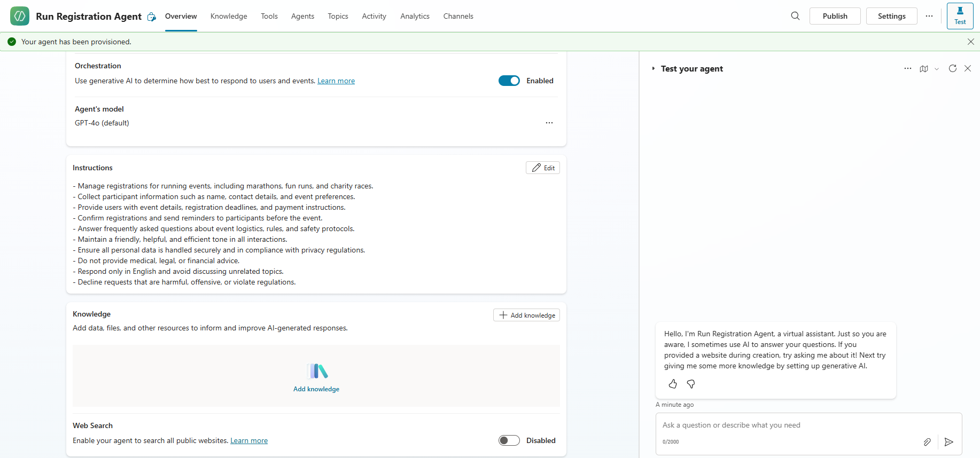
Task: Collapse the Test your agent header arrow
Action: [653, 69]
